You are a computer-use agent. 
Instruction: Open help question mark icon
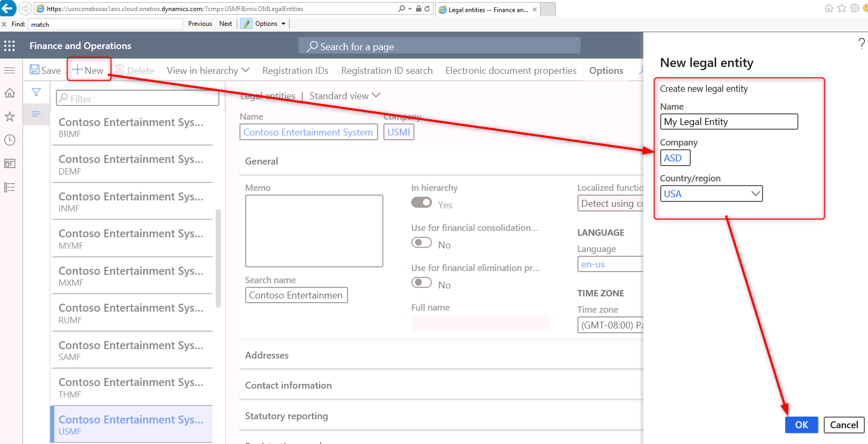pos(861,43)
